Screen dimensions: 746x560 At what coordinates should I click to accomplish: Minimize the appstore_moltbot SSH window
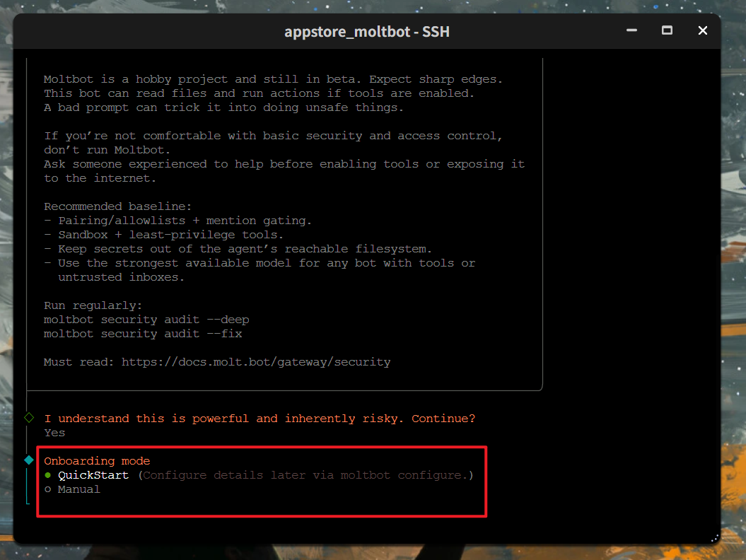click(x=631, y=30)
